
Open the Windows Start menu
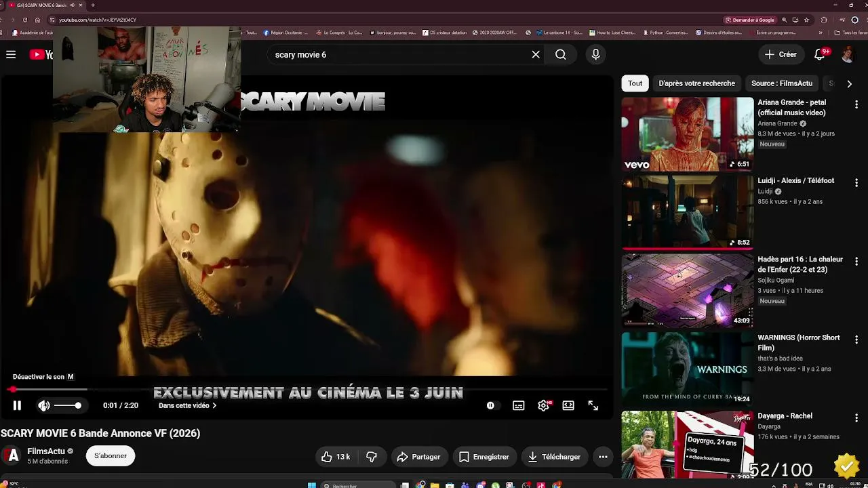(x=312, y=485)
